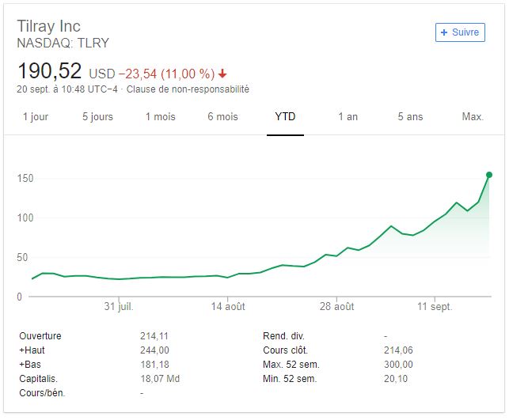Click the Capitalis. value 18,07 Md
This screenshot has height=420, width=509.
(x=160, y=379)
